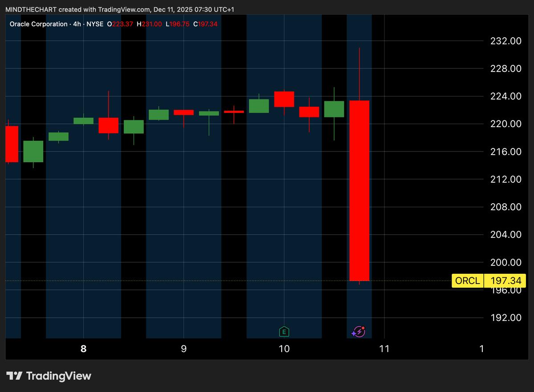Viewport: 534px width, 392px height.
Task: Select the NYSE exchange label in the legend
Action: 95,24
